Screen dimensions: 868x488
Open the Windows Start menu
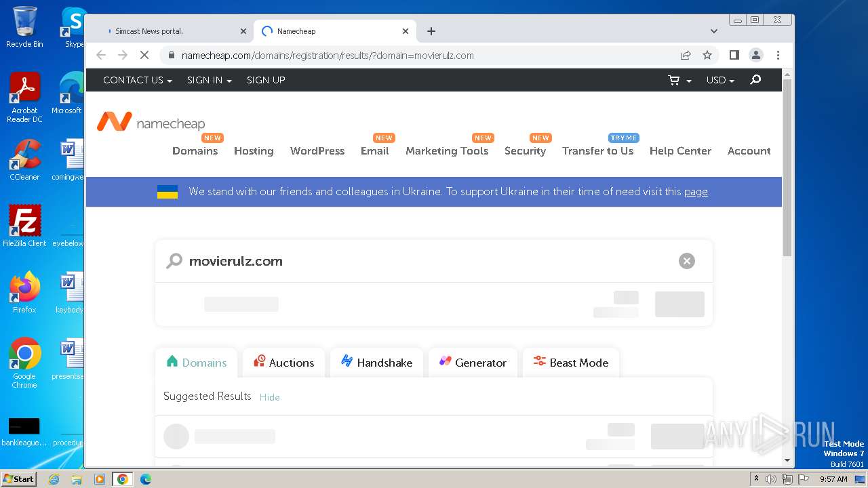19,479
